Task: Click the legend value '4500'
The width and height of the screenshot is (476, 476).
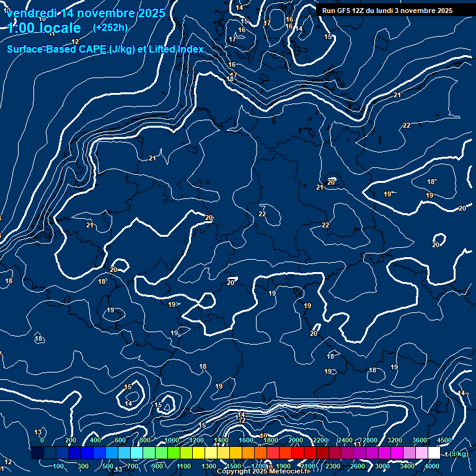Action: [x=444, y=440]
